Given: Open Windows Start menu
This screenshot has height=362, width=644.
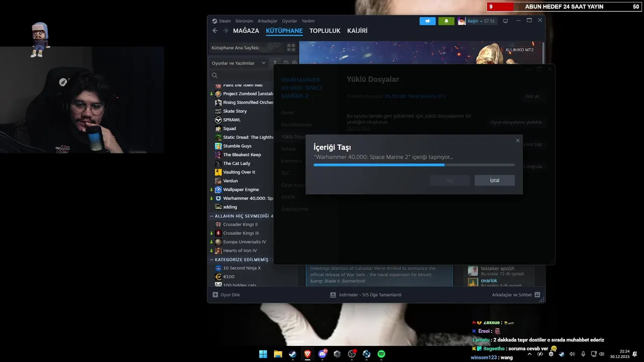Looking at the screenshot, I should (x=263, y=354).
